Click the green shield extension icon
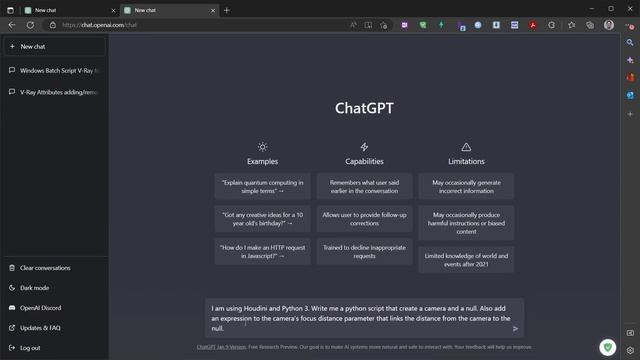640x360 pixels. pos(423,25)
